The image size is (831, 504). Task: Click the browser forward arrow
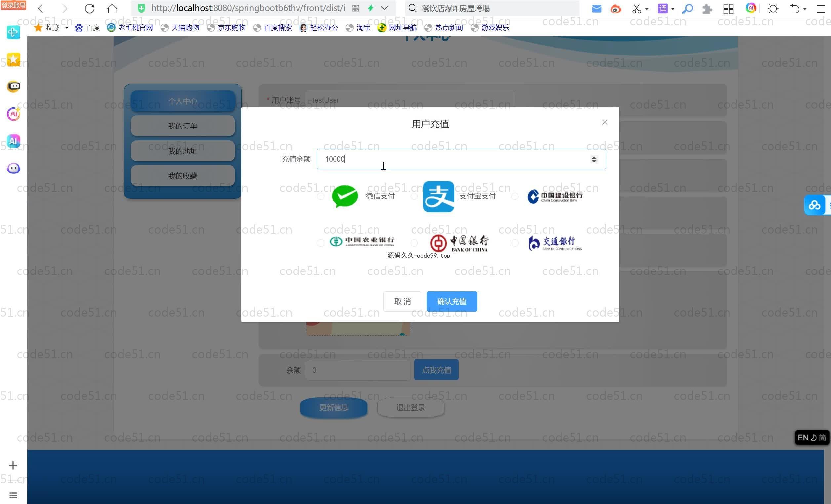(x=65, y=8)
